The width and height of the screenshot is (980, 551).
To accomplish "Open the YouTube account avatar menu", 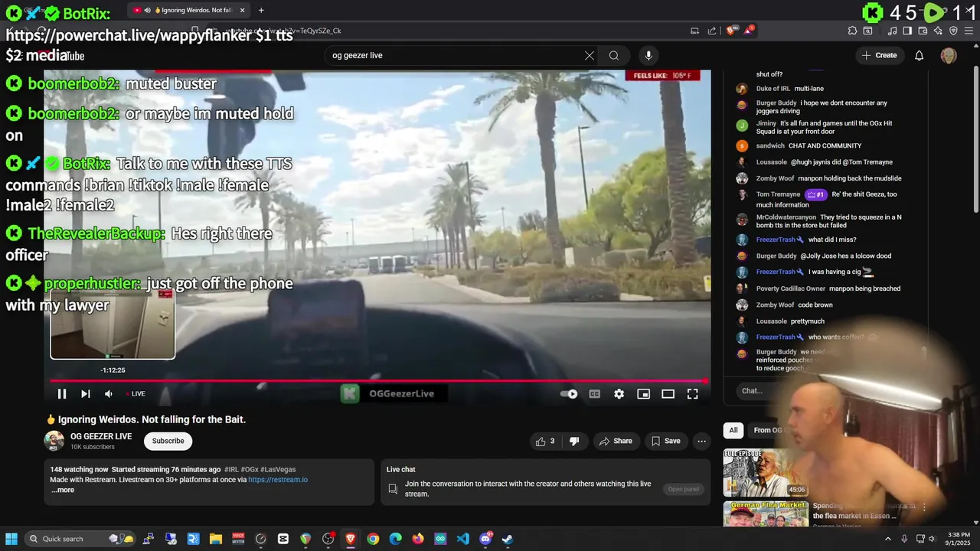I will [949, 55].
